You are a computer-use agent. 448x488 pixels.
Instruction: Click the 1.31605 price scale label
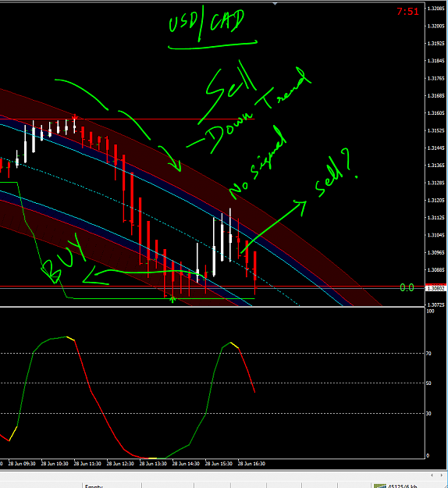436,113
